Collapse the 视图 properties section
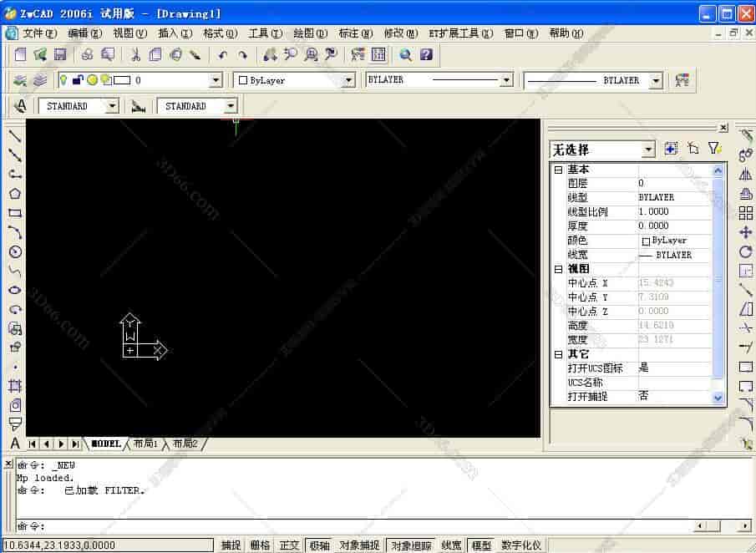The image size is (756, 553). [x=557, y=269]
